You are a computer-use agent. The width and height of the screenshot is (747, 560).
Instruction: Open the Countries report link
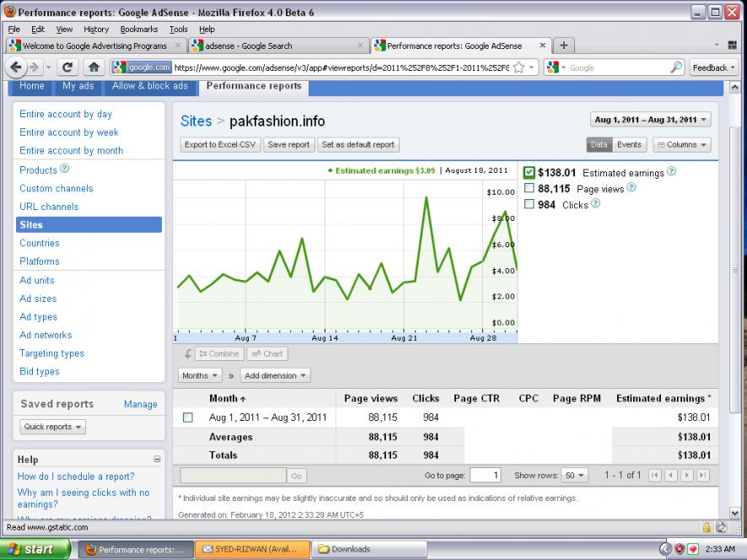(40, 243)
